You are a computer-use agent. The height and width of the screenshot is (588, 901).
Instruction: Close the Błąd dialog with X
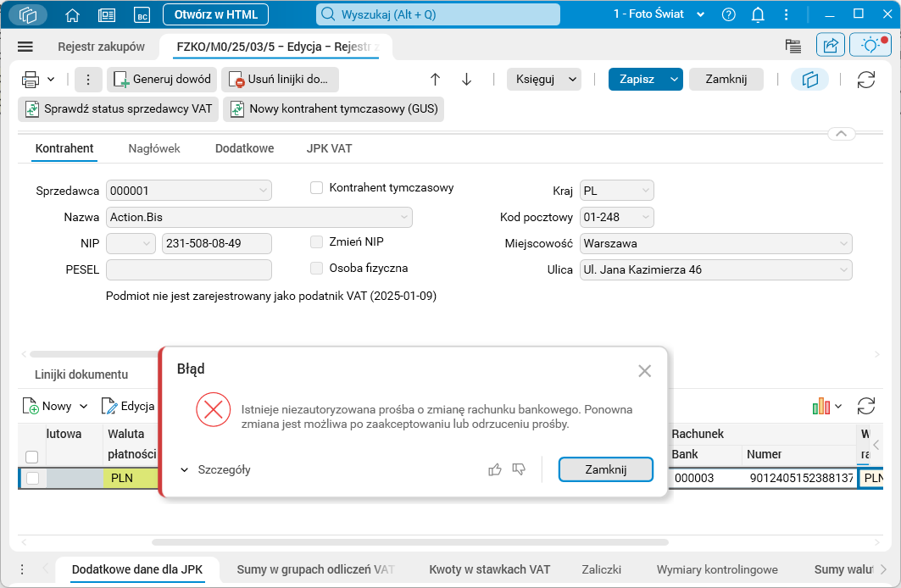pyautogui.click(x=645, y=371)
